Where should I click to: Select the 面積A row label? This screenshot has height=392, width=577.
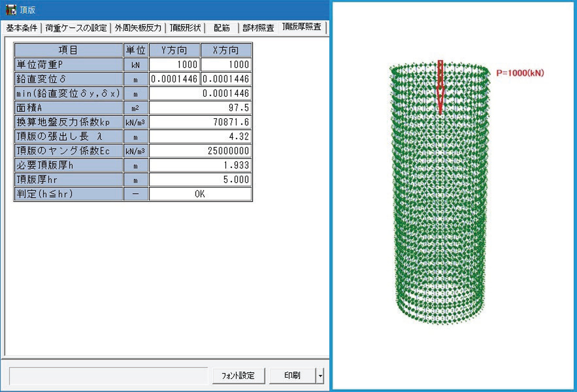pos(68,108)
